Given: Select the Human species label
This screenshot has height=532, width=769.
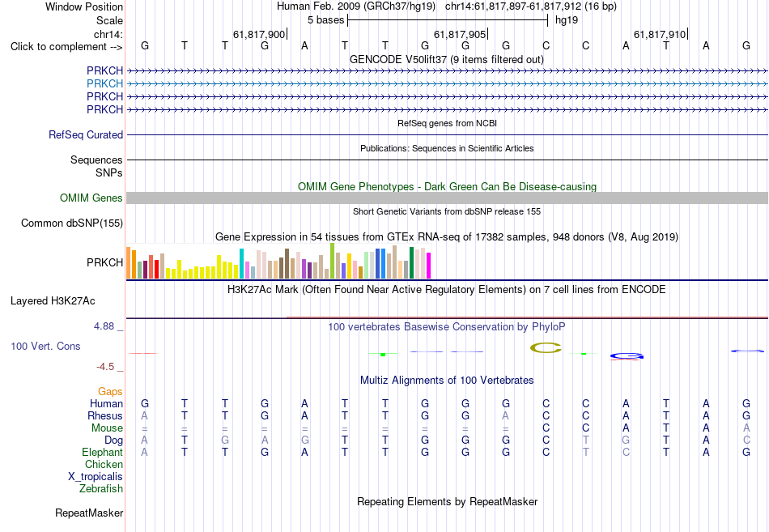Looking at the screenshot, I should 106,404.
